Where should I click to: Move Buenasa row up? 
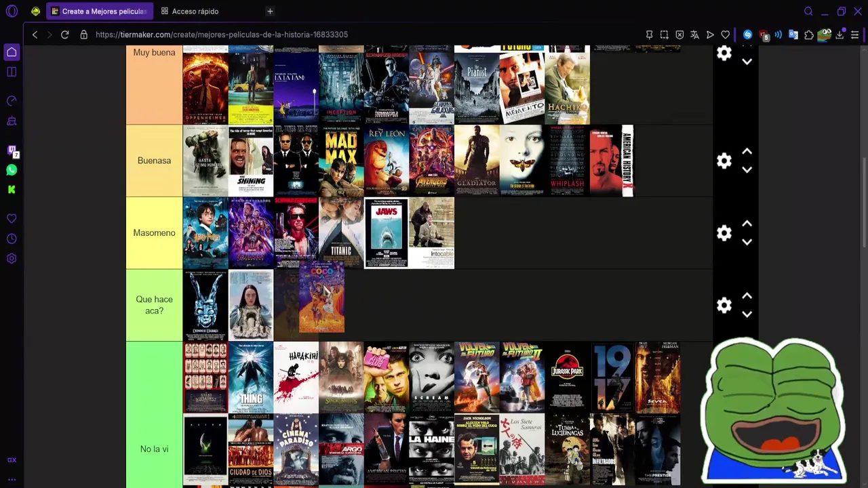pyautogui.click(x=747, y=152)
